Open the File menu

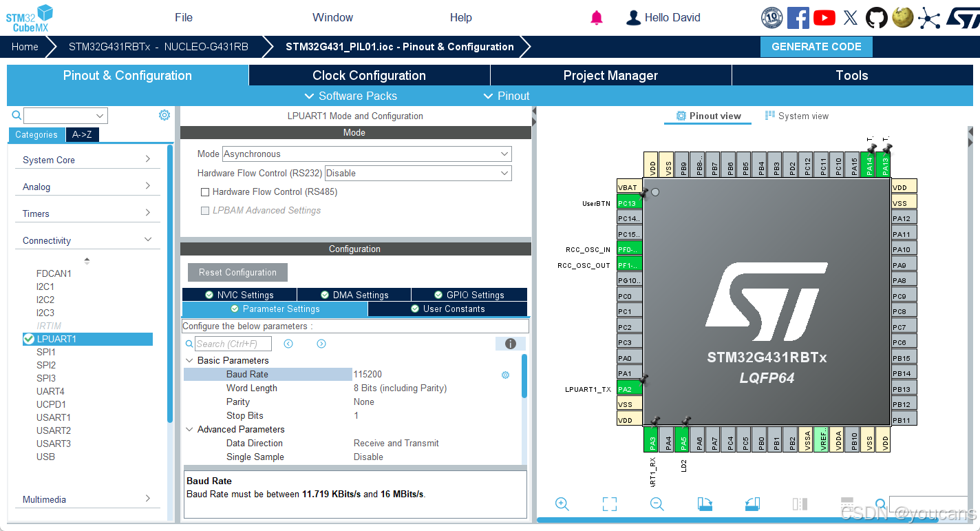(x=184, y=18)
